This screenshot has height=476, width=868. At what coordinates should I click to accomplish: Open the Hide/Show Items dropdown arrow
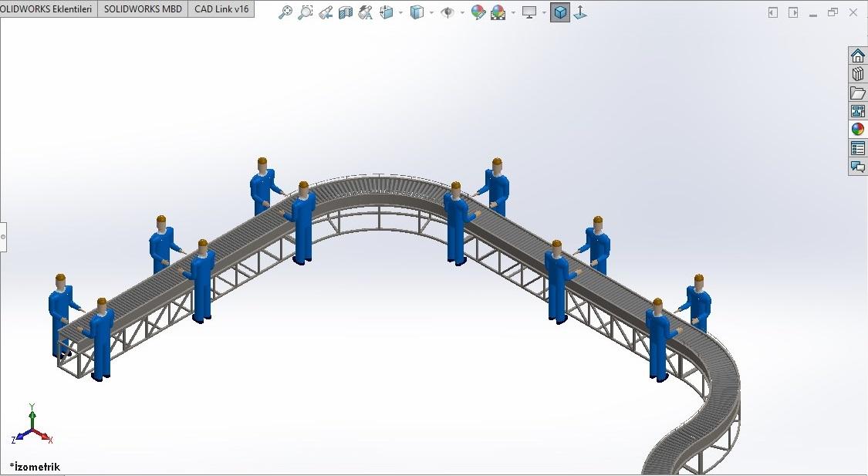(462, 12)
